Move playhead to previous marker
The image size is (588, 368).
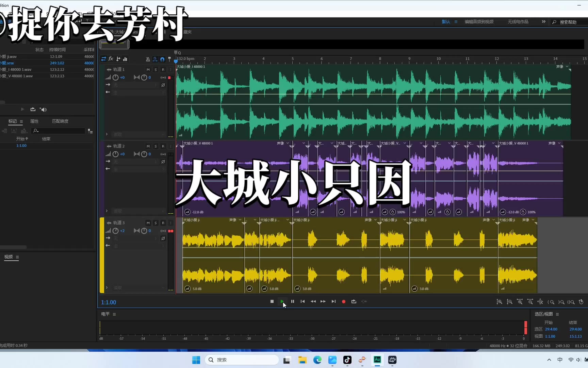(303, 302)
